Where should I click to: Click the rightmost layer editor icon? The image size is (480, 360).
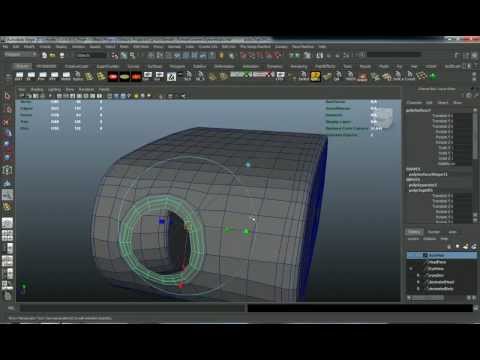click(x=474, y=246)
